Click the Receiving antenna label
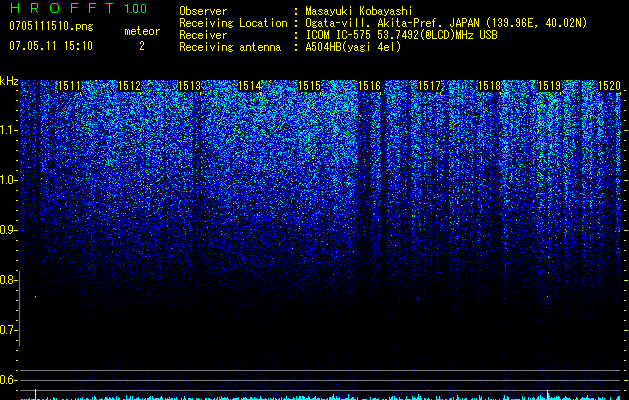629x400 pixels. coord(230,47)
